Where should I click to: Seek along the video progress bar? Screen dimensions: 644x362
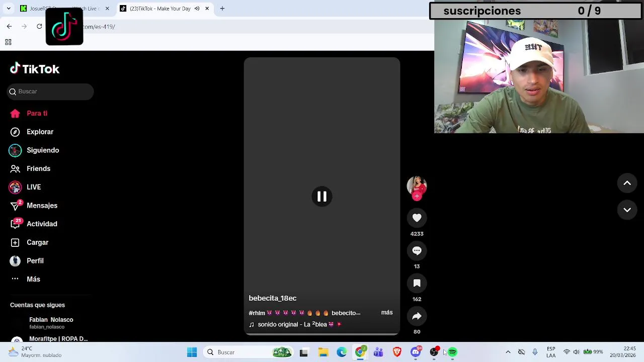[322, 334]
